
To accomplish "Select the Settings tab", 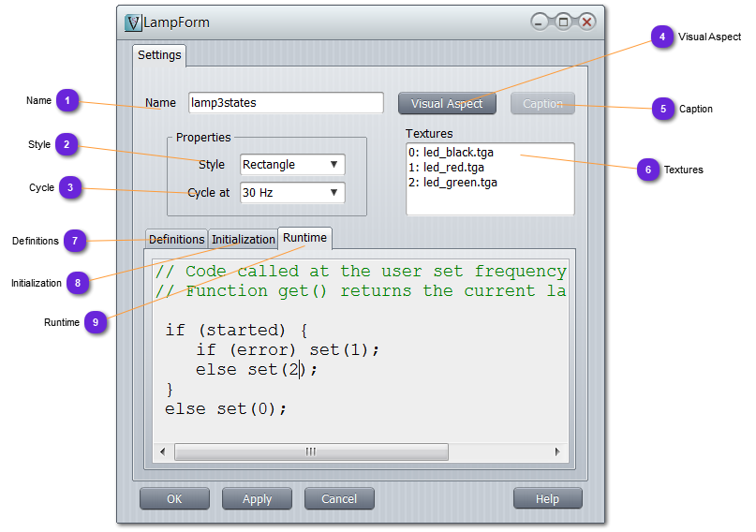I will [x=159, y=55].
